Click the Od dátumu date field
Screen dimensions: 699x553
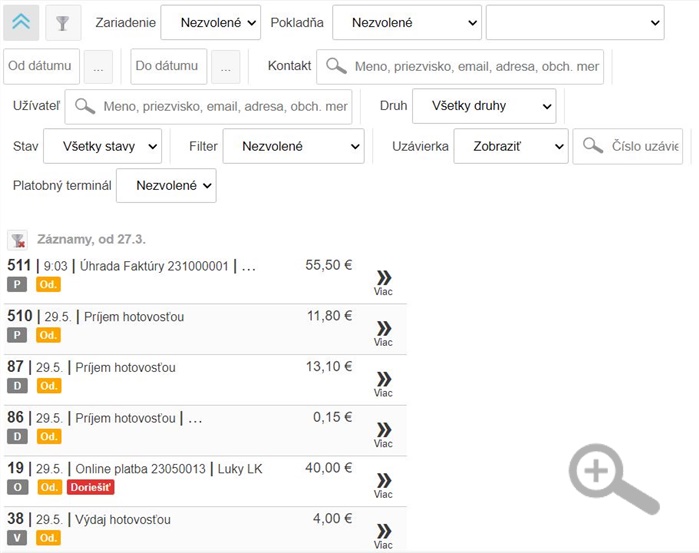tap(41, 66)
